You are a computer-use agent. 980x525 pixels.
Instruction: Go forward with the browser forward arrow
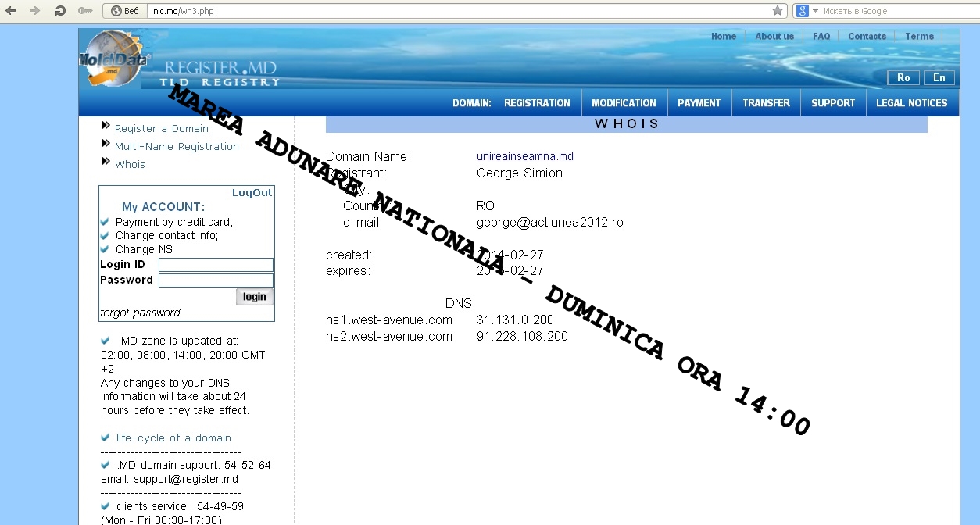tap(34, 11)
